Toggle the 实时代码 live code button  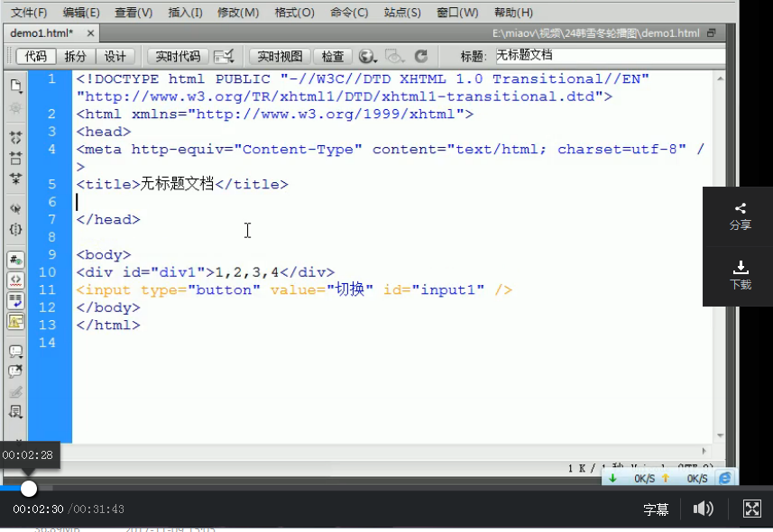pyautogui.click(x=178, y=56)
